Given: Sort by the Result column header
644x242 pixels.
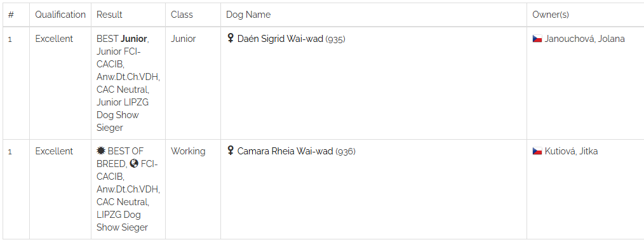Looking at the screenshot, I should pos(109,15).
